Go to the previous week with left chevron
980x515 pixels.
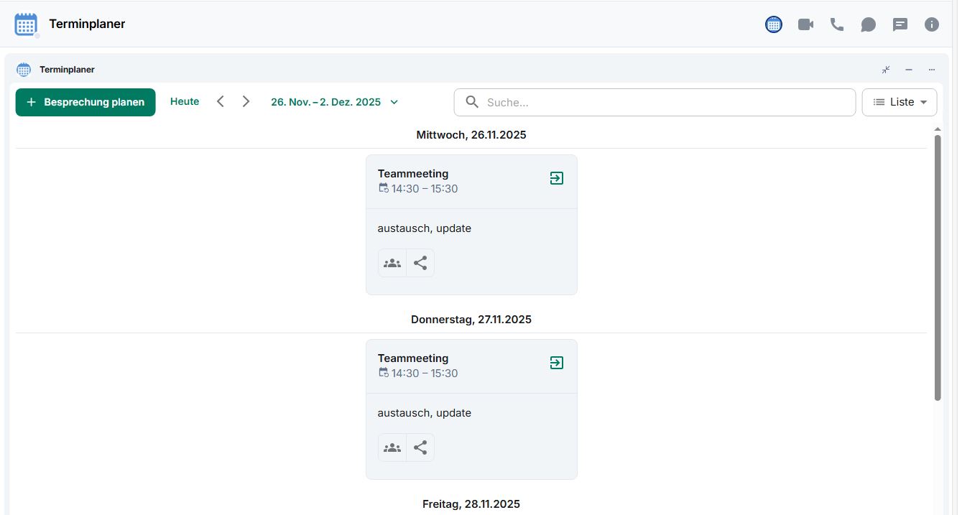(221, 102)
